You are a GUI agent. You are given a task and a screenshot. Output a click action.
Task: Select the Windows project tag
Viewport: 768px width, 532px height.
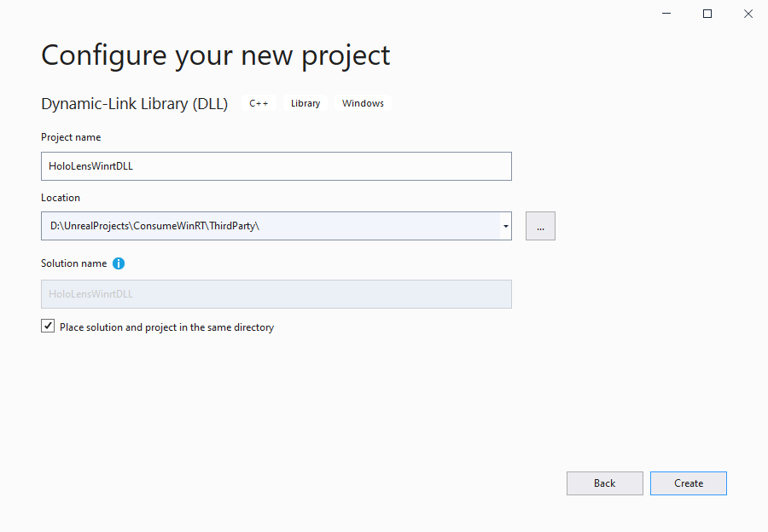(362, 102)
